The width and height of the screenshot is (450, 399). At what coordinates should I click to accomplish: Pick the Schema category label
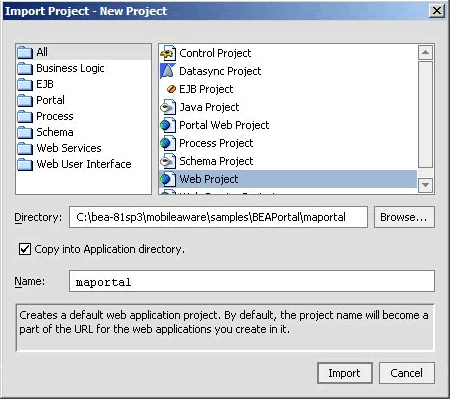pos(55,132)
